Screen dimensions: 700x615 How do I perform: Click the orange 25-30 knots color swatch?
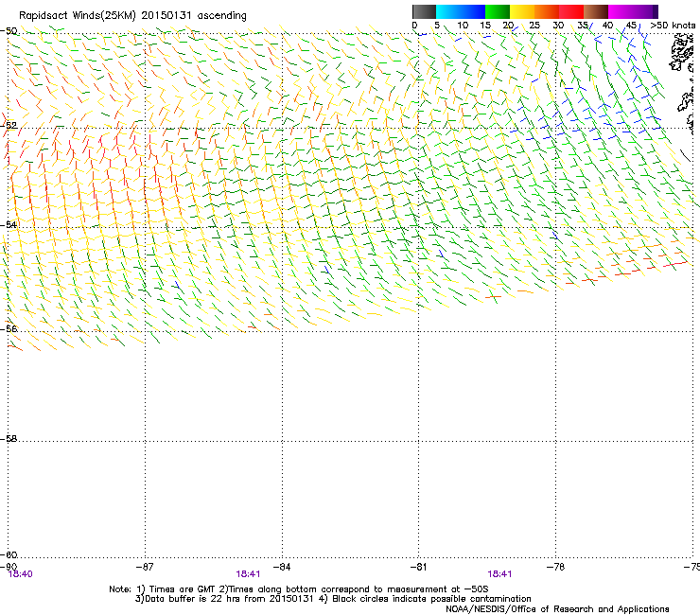547,11
